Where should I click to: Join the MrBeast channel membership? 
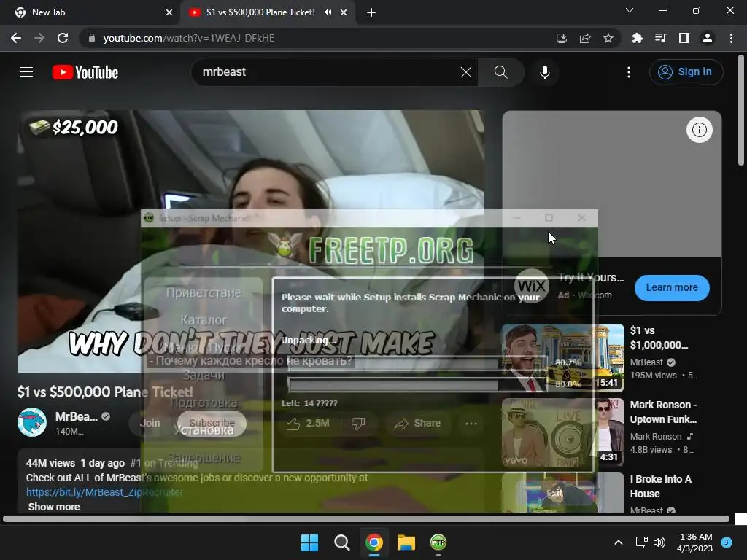(150, 423)
